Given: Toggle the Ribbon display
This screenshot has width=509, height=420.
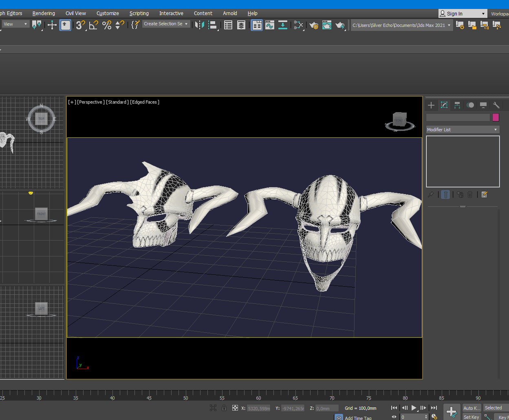Looking at the screenshot, I should tap(257, 25).
